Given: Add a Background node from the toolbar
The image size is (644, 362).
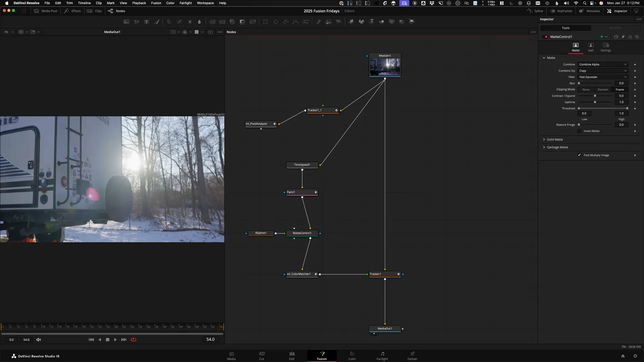Looking at the screenshot, I should [126, 22].
